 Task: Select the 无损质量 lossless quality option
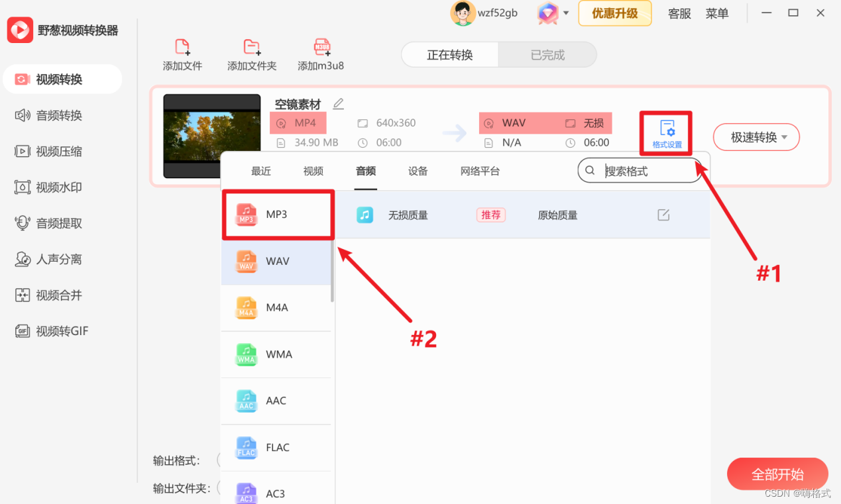(409, 215)
